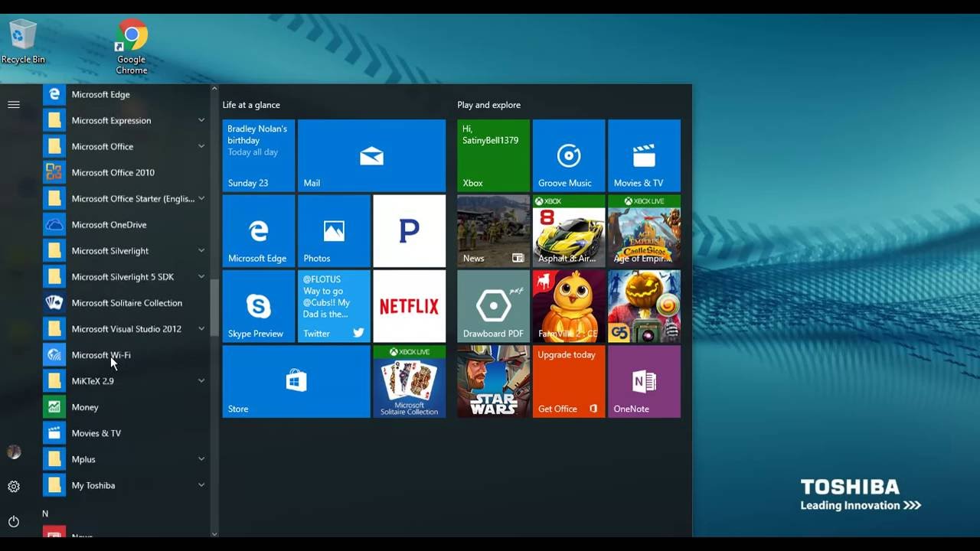Viewport: 980px width, 551px height.
Task: Click the Play and explore group title
Action: pos(488,105)
